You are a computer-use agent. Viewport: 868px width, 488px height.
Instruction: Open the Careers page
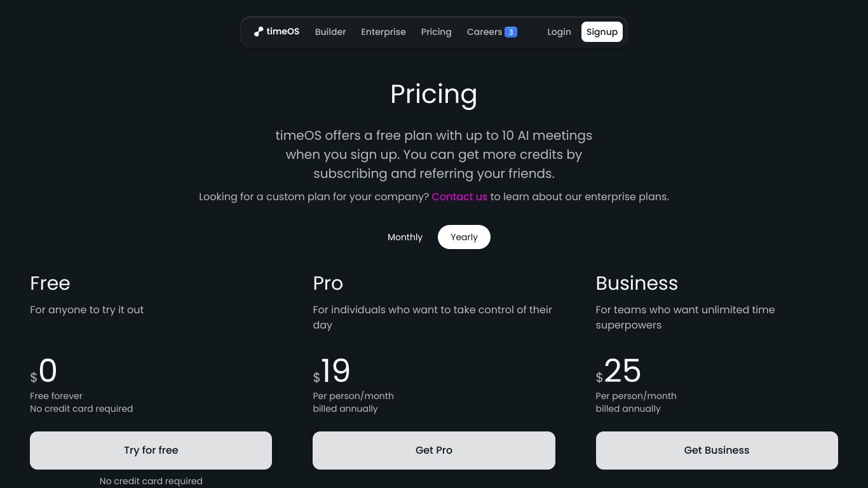484,32
